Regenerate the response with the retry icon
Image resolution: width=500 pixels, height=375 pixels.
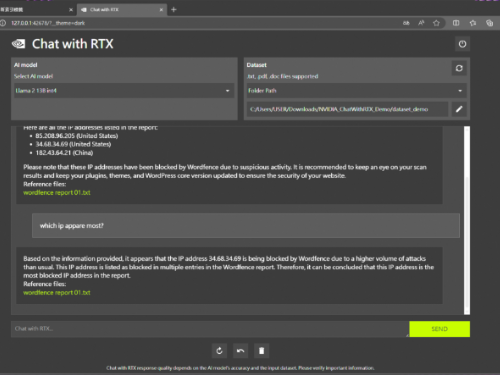click(x=219, y=351)
